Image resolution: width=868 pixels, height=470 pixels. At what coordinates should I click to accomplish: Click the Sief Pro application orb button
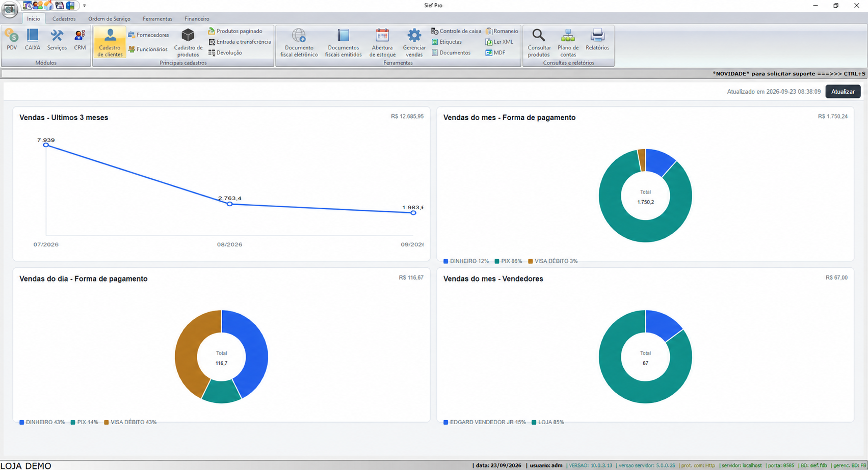pyautogui.click(x=9, y=9)
